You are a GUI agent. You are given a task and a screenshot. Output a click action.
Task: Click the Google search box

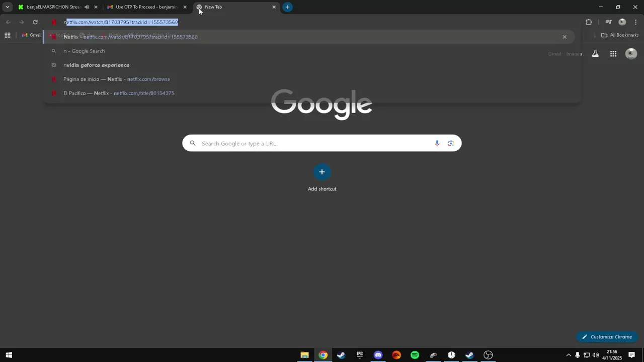click(x=322, y=143)
